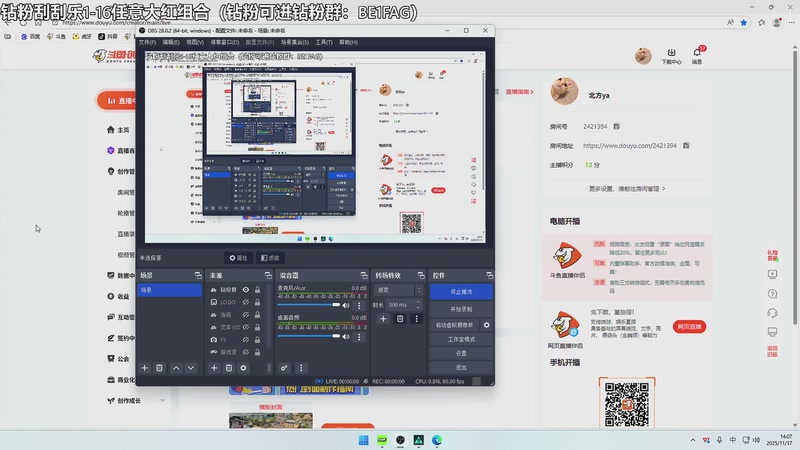
Task: Pop out the 控件 dock panel
Action: click(x=489, y=276)
